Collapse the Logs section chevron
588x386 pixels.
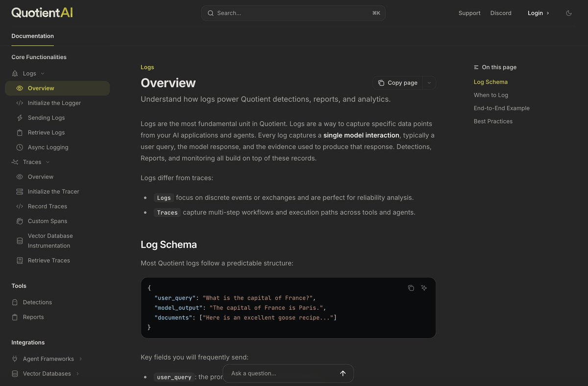click(x=43, y=74)
